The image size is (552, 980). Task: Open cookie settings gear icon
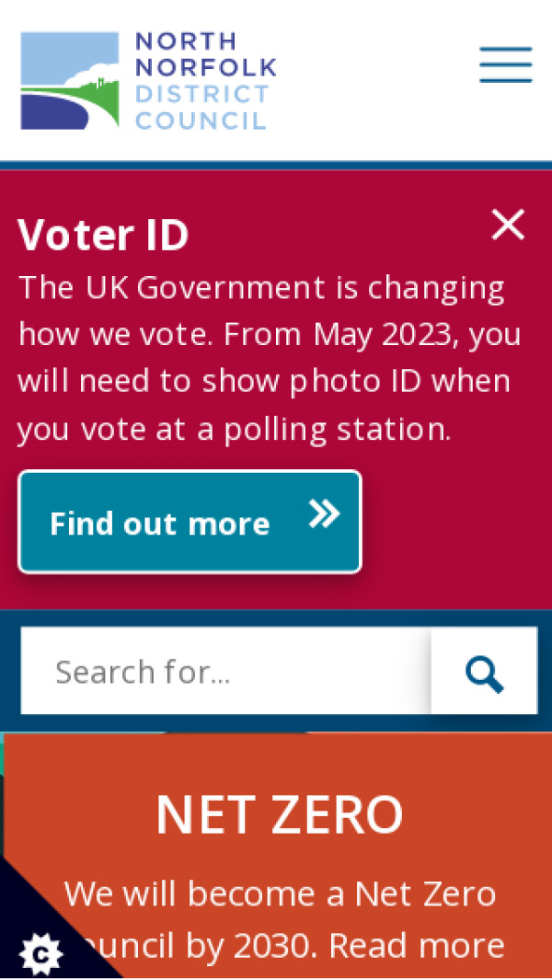40,954
